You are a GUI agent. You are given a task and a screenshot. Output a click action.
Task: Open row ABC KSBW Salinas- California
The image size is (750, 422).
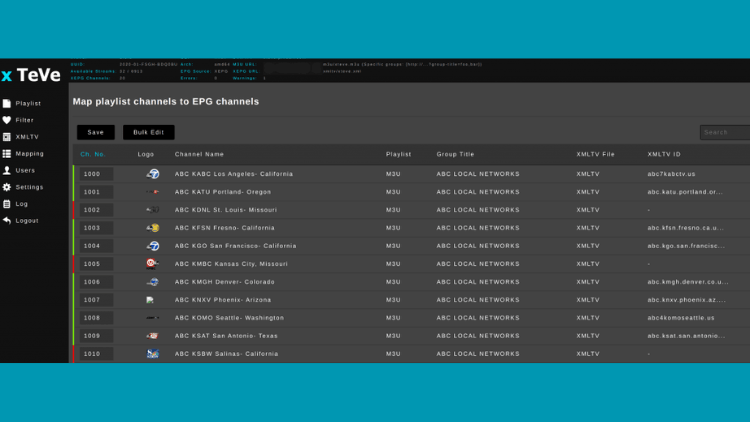pos(411,354)
